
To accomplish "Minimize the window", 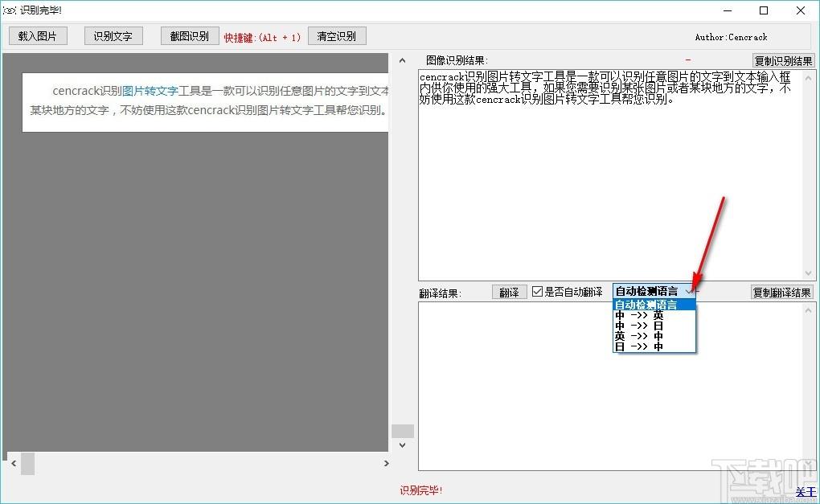I will tap(728, 10).
